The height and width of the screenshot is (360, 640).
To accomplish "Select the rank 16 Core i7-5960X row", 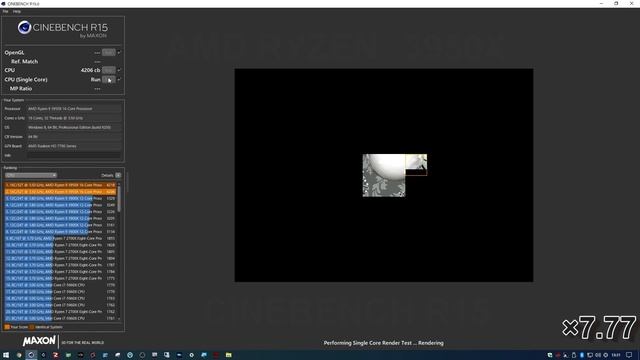I will coord(60,285).
